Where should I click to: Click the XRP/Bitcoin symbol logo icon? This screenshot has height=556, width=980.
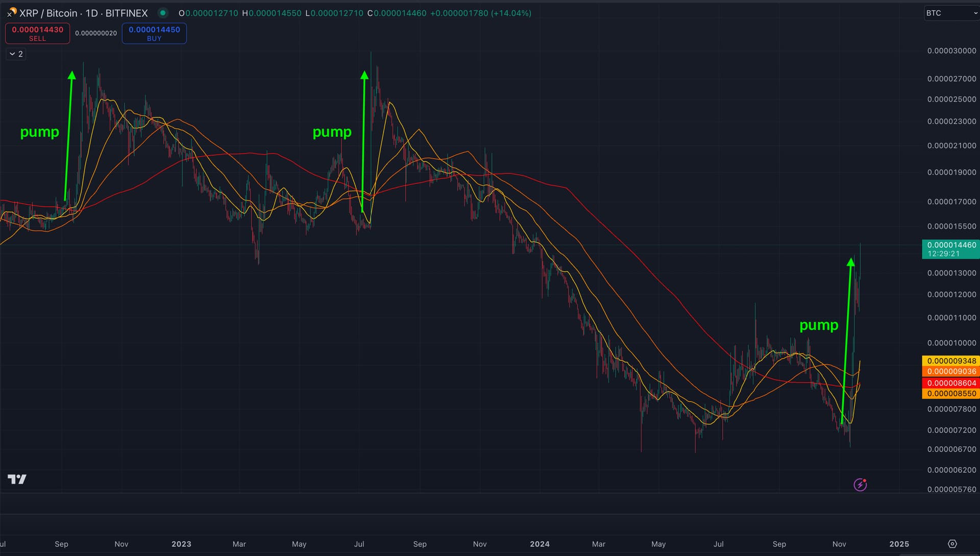click(x=12, y=12)
